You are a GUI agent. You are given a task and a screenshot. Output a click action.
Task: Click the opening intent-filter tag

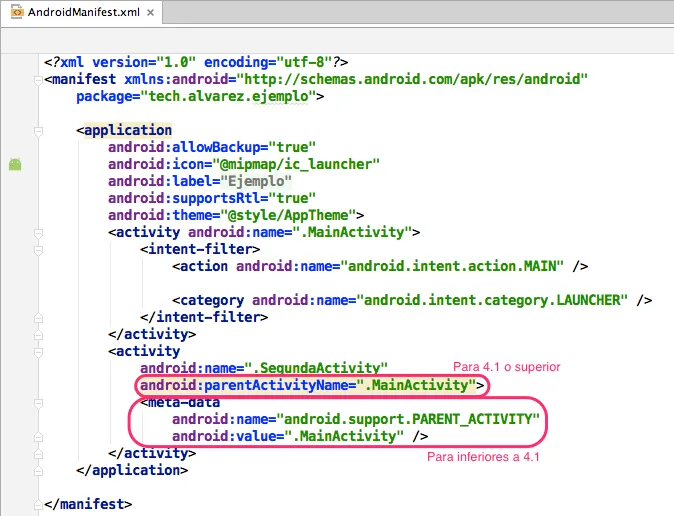200,249
